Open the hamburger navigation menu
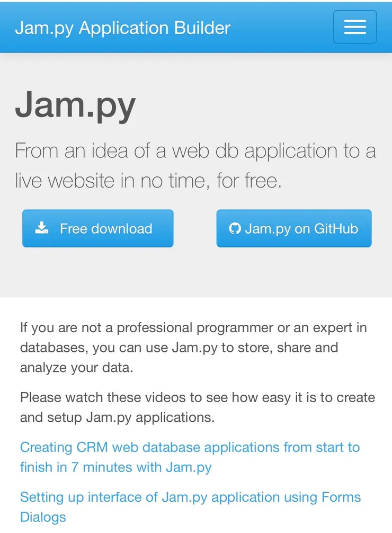Viewport: 392px width, 533px height. pyautogui.click(x=354, y=27)
